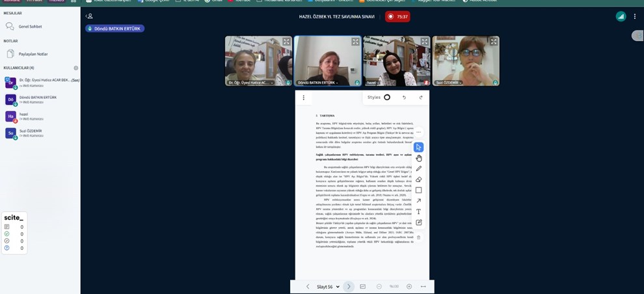Go to the next slide

point(349,287)
